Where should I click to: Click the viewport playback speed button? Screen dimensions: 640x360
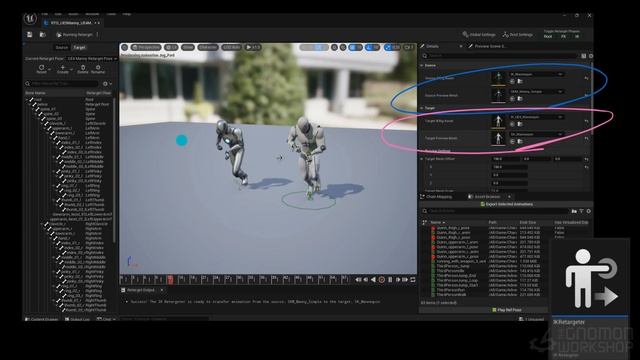coord(253,47)
